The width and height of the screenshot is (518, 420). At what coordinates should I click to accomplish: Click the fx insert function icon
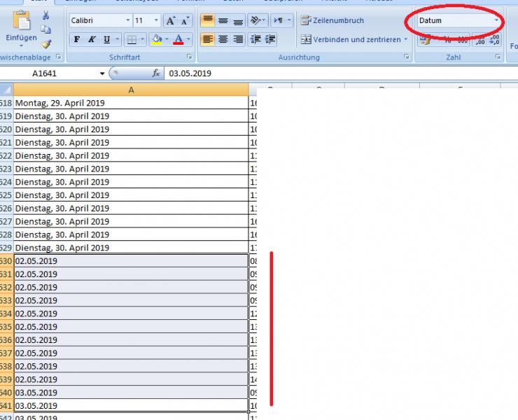pyautogui.click(x=156, y=73)
